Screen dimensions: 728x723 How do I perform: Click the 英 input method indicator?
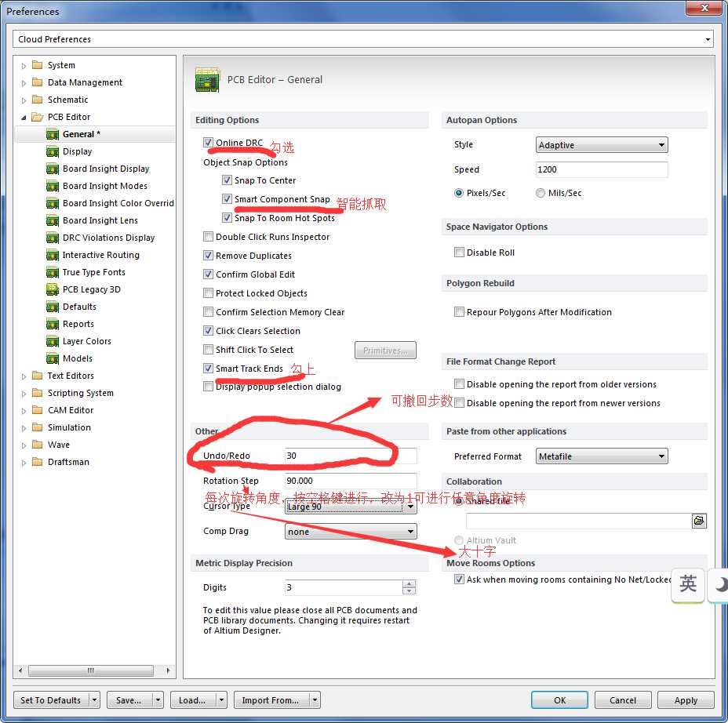[x=688, y=584]
